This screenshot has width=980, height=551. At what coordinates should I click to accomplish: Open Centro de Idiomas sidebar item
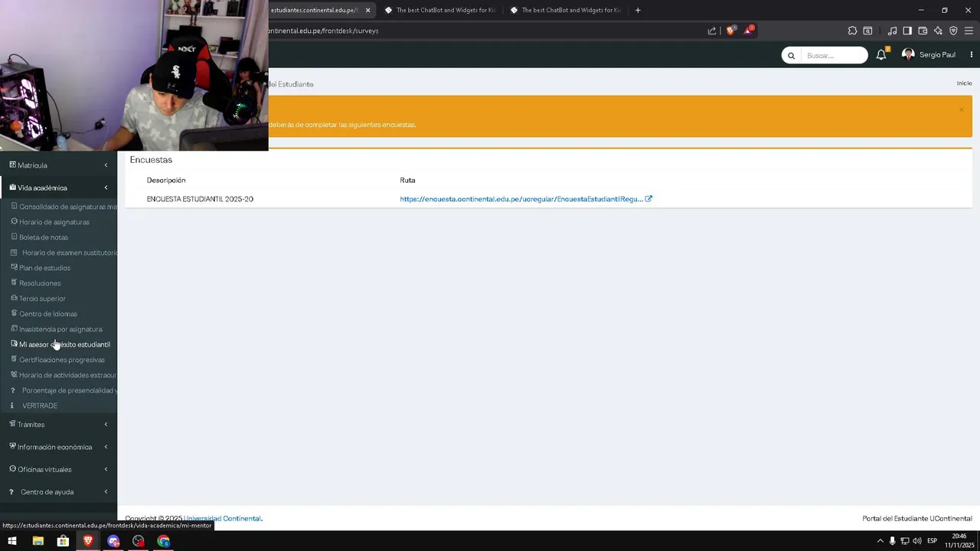point(44,314)
